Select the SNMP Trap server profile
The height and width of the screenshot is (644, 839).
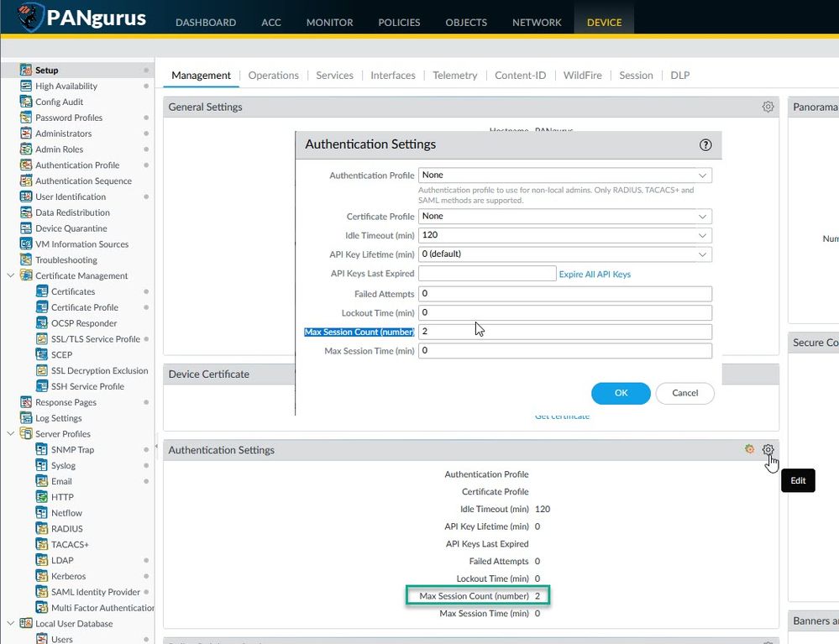tap(72, 449)
